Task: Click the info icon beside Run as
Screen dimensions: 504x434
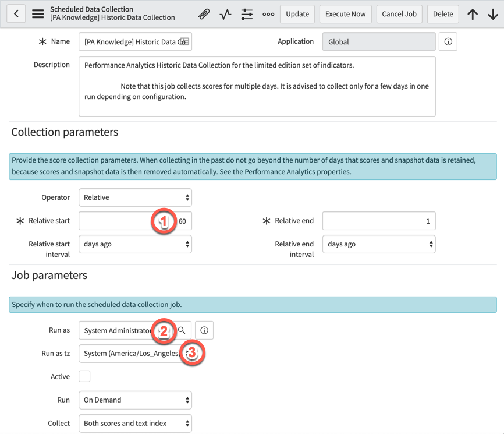Action: (x=204, y=330)
